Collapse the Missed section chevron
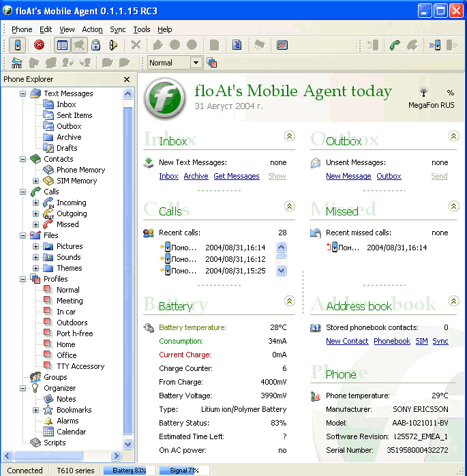Screen dimensions: 467x476 [x=453, y=206]
